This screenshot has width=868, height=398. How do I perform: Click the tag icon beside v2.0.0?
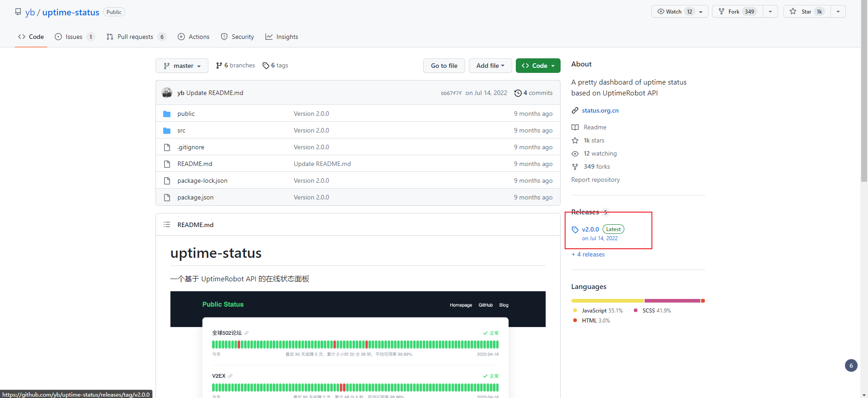[x=575, y=229]
